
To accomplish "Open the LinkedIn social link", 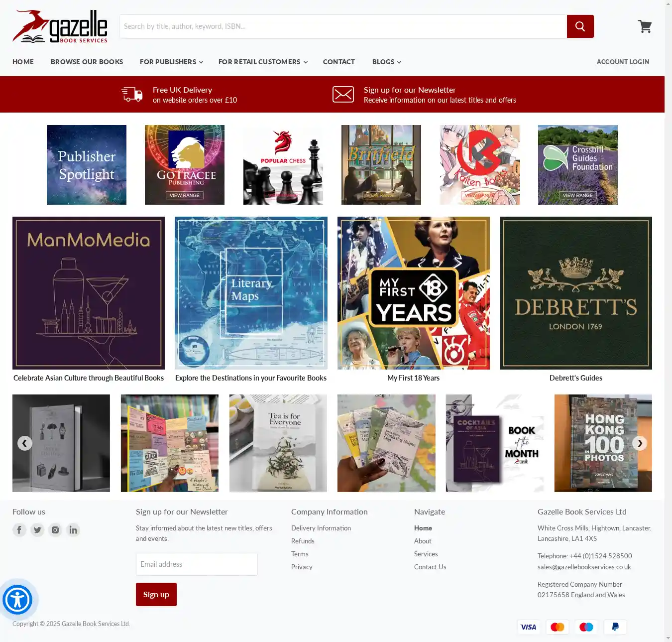I will (x=73, y=530).
